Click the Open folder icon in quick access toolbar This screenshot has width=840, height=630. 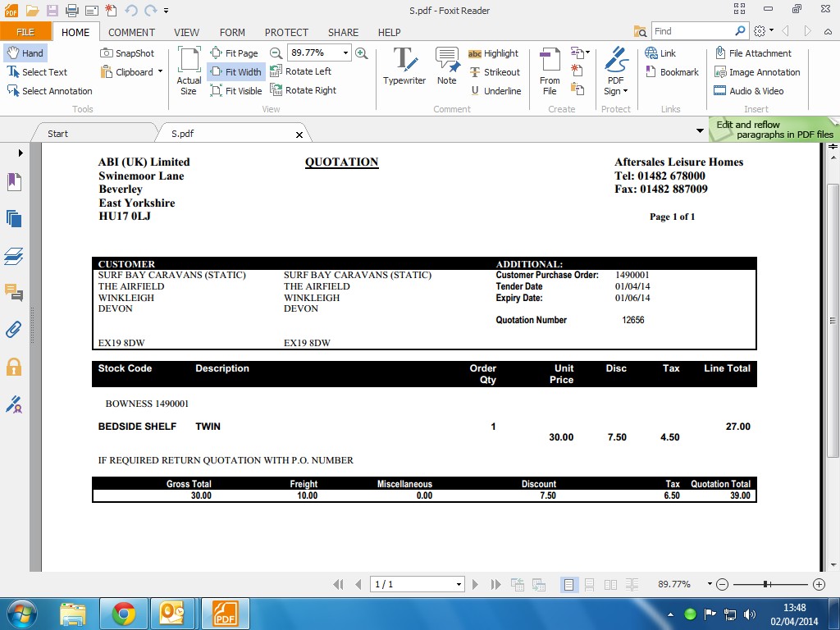coord(32,10)
